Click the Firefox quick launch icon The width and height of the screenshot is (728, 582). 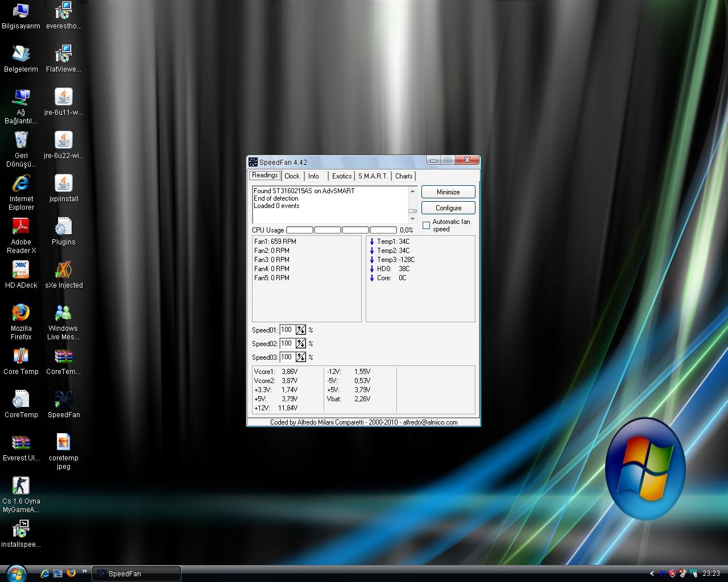click(x=71, y=573)
